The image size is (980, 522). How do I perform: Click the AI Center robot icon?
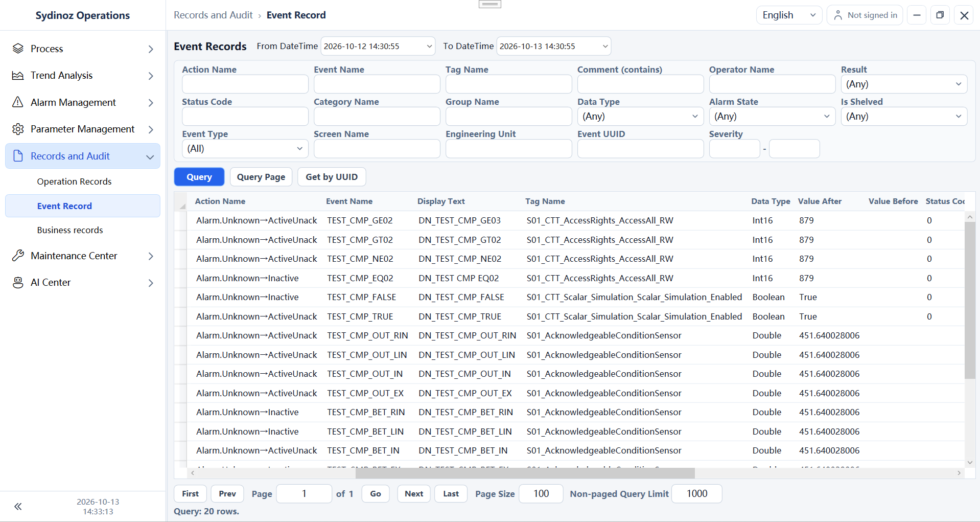18,283
